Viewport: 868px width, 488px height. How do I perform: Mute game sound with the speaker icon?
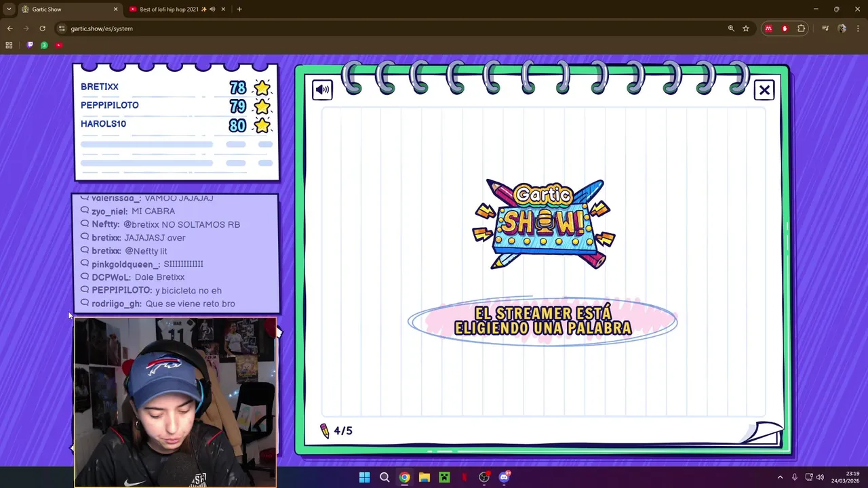pyautogui.click(x=322, y=89)
